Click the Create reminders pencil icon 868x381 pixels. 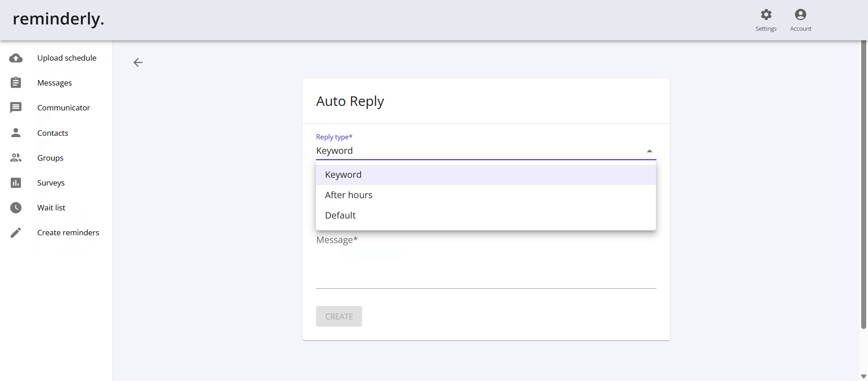click(x=16, y=233)
